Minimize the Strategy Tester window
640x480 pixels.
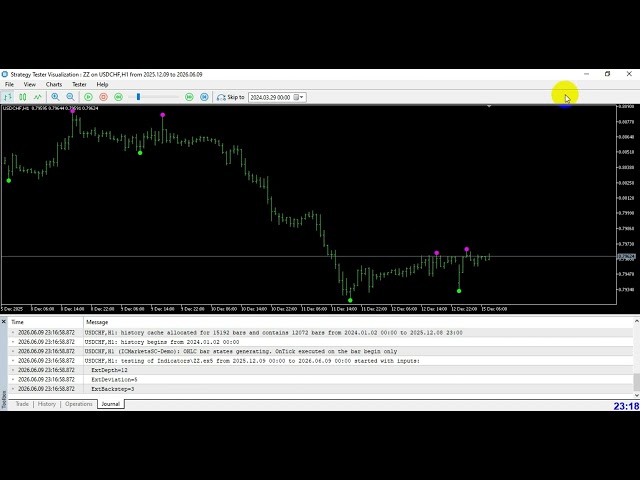[587, 74]
